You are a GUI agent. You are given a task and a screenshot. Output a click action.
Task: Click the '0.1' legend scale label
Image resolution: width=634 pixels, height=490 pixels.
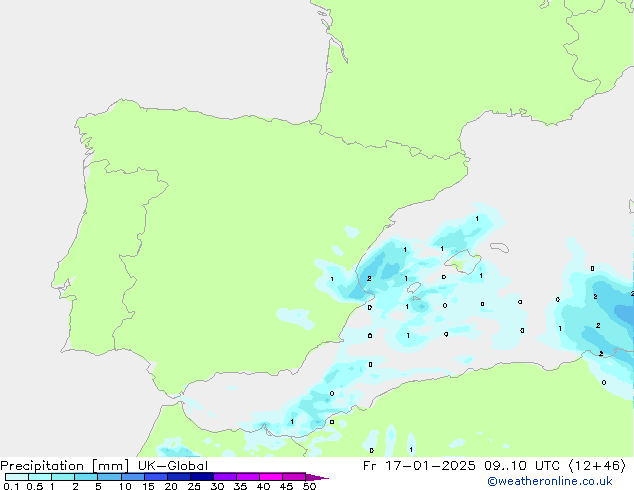coord(11,486)
